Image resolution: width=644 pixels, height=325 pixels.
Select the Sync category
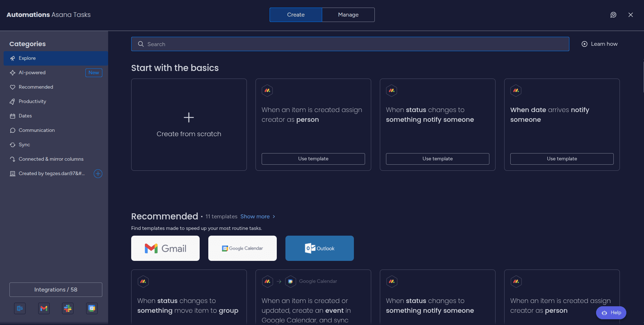[25, 144]
